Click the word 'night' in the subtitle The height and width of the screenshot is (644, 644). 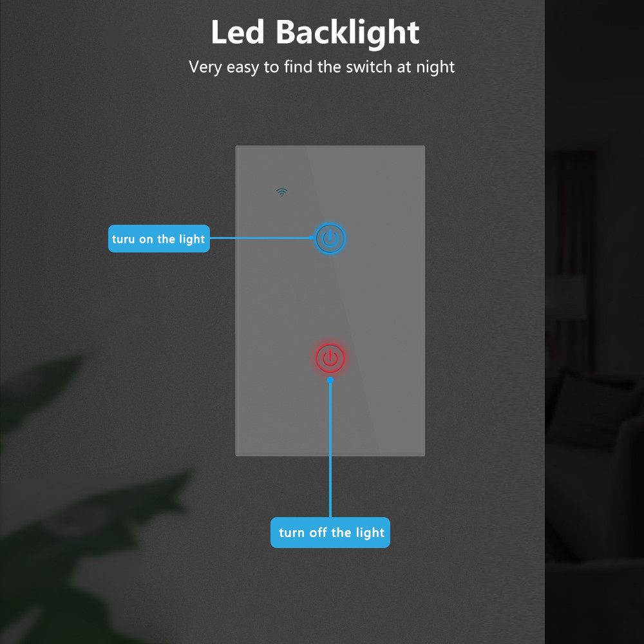tap(435, 68)
